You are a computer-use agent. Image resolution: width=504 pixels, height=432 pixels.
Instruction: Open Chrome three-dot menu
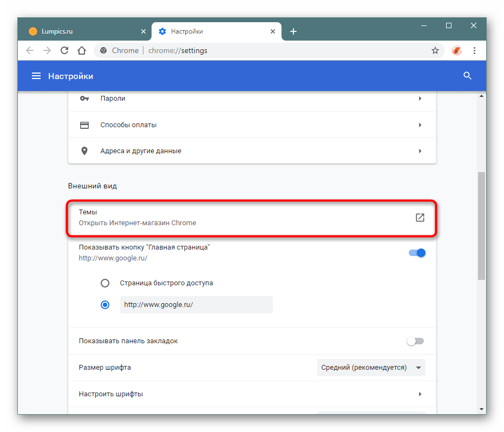pos(474,50)
